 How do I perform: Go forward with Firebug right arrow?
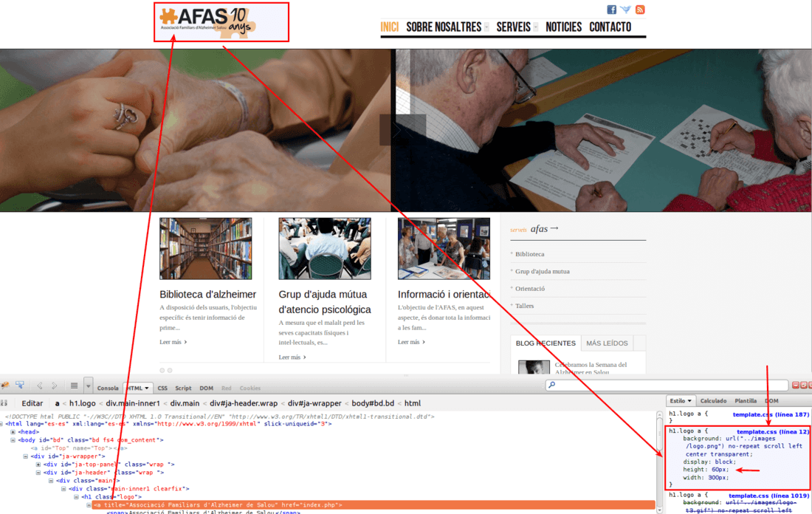[55, 385]
